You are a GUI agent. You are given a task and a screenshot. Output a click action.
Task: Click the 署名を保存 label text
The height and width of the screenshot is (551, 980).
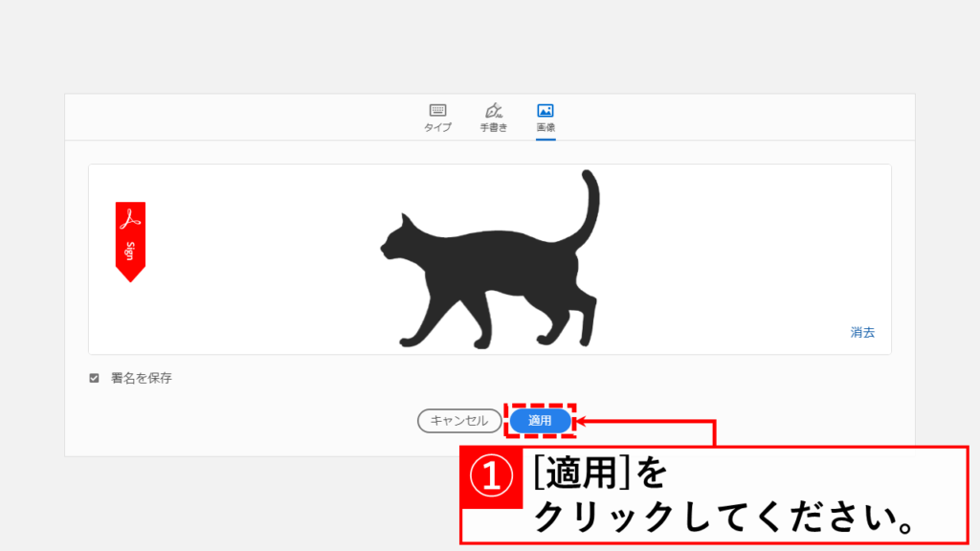[x=142, y=378]
